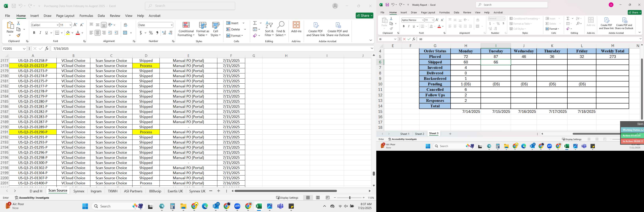Click Decrease Indent in Purchasing Data window
The height and width of the screenshot is (212, 644).
(x=110, y=33)
